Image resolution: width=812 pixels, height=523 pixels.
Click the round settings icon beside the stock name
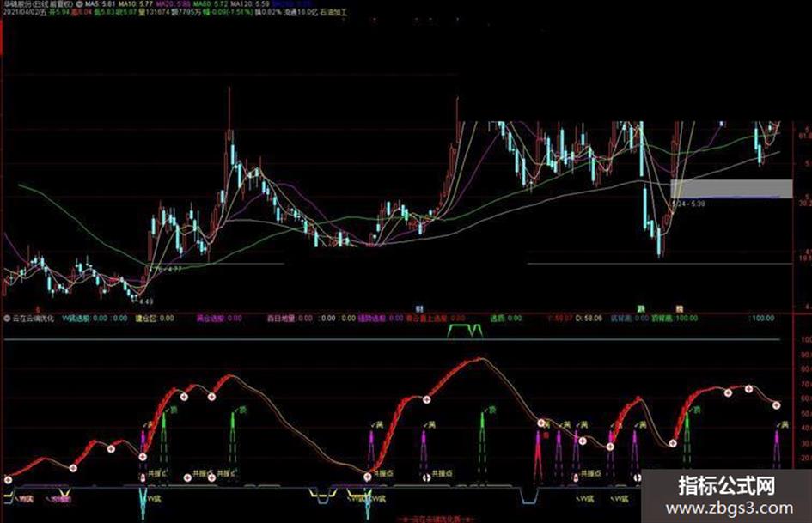click(79, 3)
